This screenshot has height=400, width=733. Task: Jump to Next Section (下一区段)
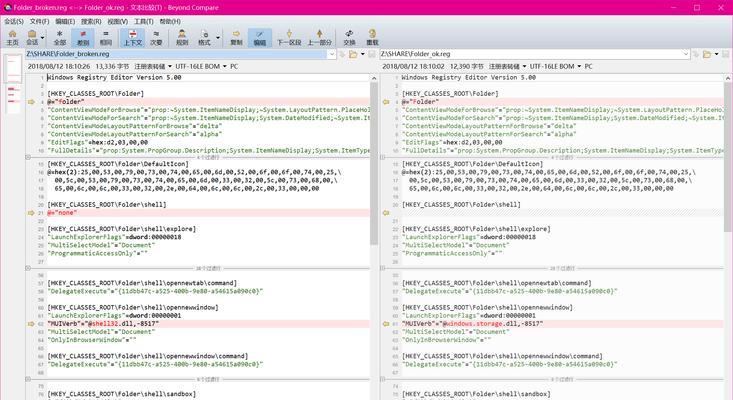(x=289, y=37)
